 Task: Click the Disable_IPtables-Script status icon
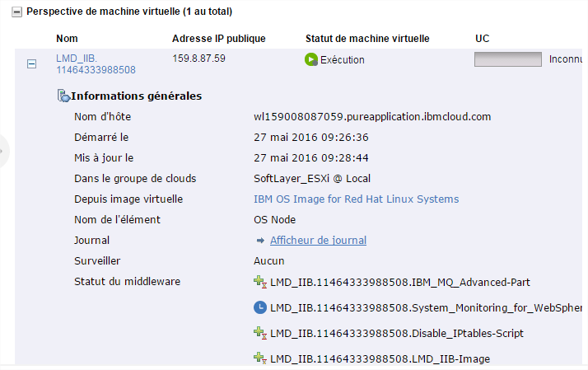[260, 333]
